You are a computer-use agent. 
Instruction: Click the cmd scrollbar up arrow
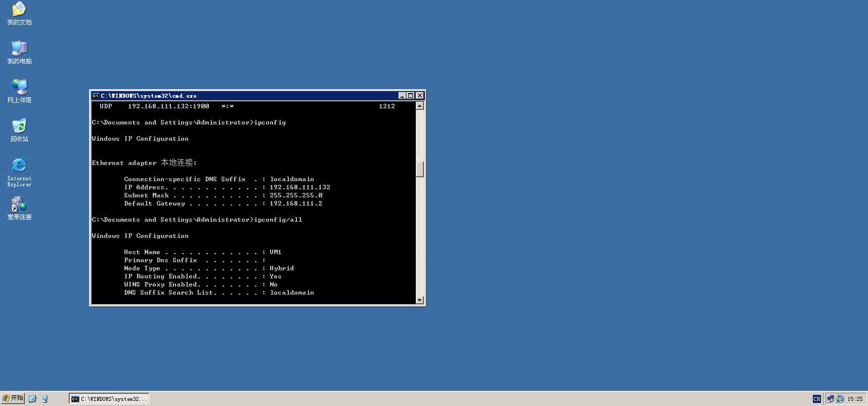[x=419, y=106]
